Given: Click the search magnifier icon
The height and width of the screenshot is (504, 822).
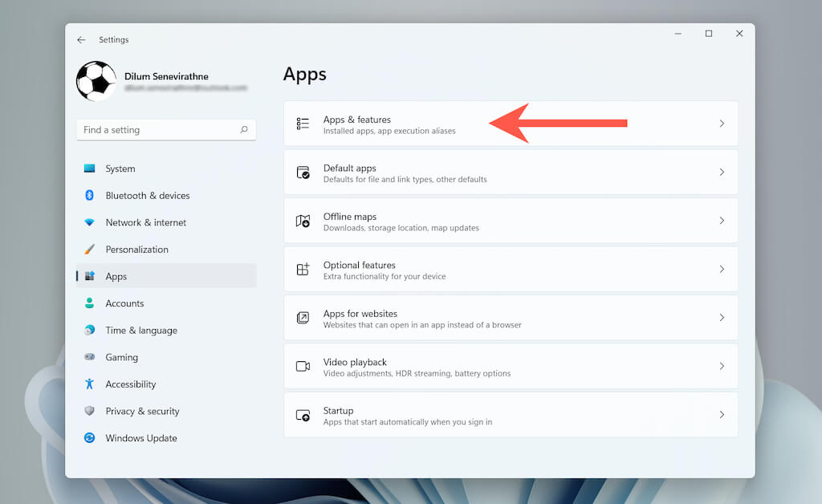Looking at the screenshot, I should tap(244, 129).
